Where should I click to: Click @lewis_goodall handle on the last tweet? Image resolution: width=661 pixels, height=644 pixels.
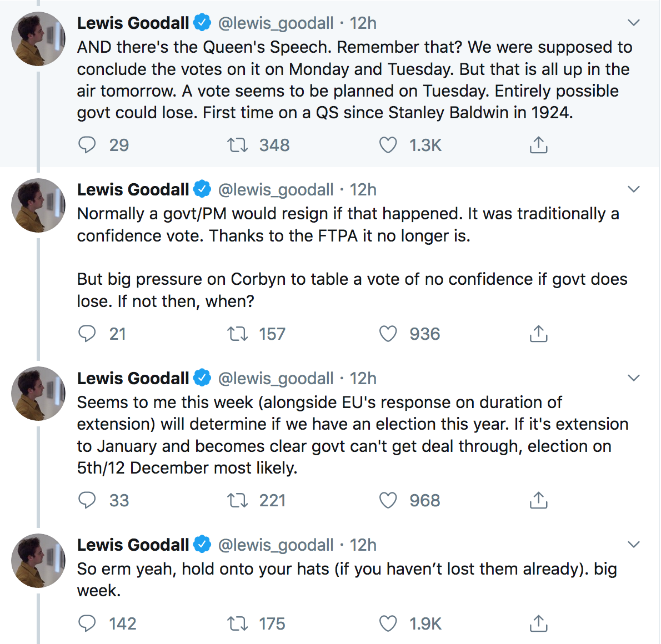276,545
